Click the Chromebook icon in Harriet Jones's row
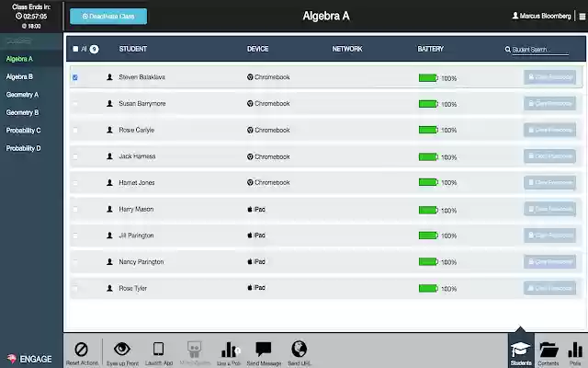 250,182
